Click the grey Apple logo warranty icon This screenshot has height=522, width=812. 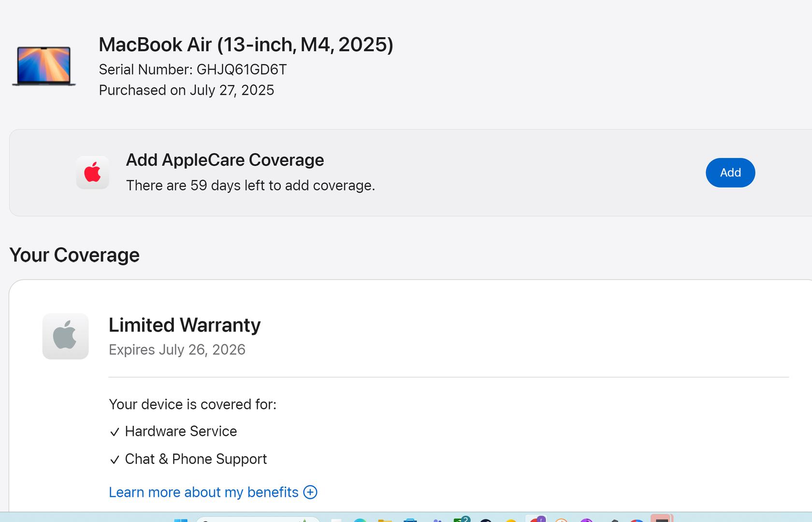click(65, 336)
